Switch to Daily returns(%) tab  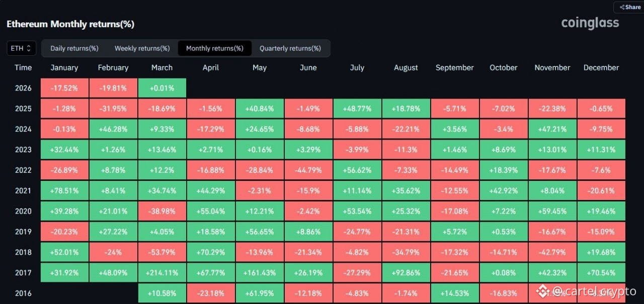[74, 48]
